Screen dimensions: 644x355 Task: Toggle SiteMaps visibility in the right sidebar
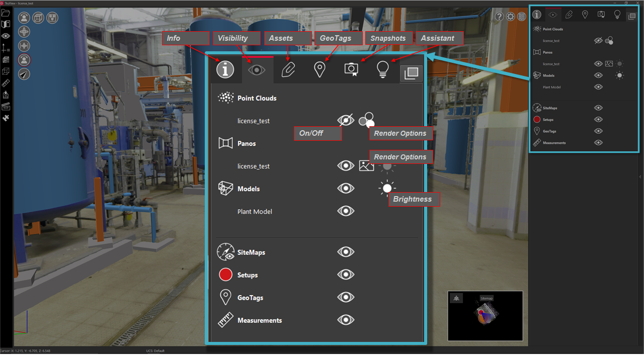click(598, 108)
